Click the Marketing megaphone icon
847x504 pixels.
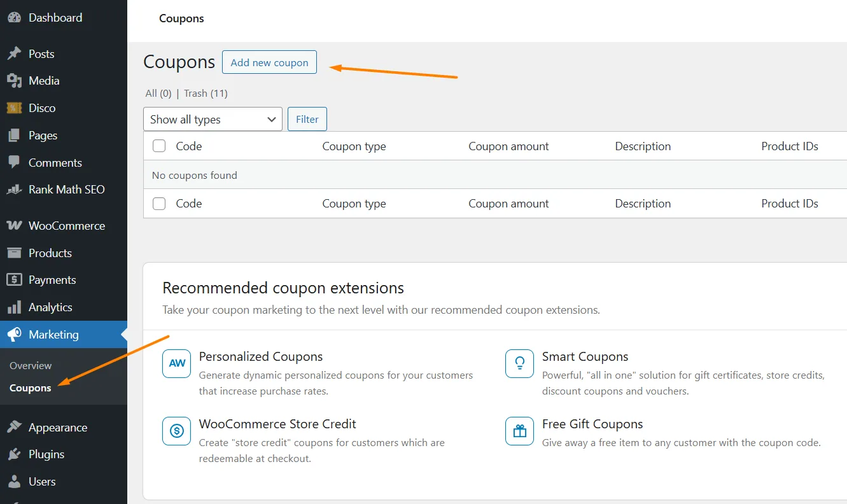pyautogui.click(x=14, y=335)
